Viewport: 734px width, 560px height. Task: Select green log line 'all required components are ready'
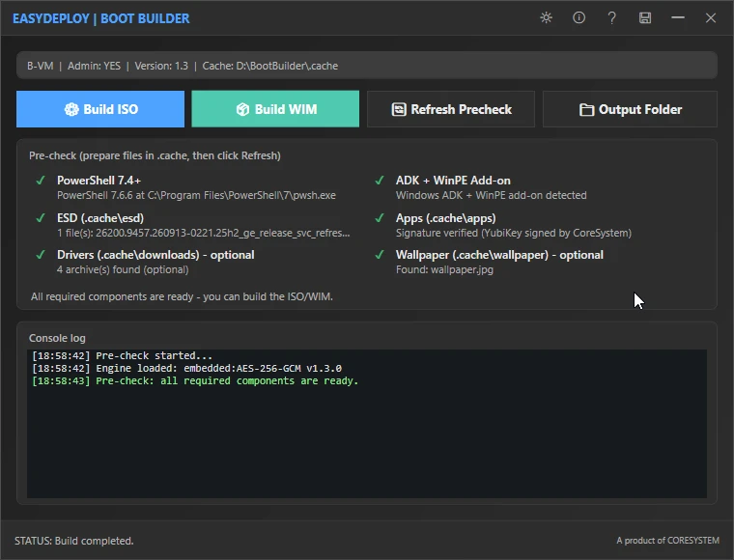(195, 380)
